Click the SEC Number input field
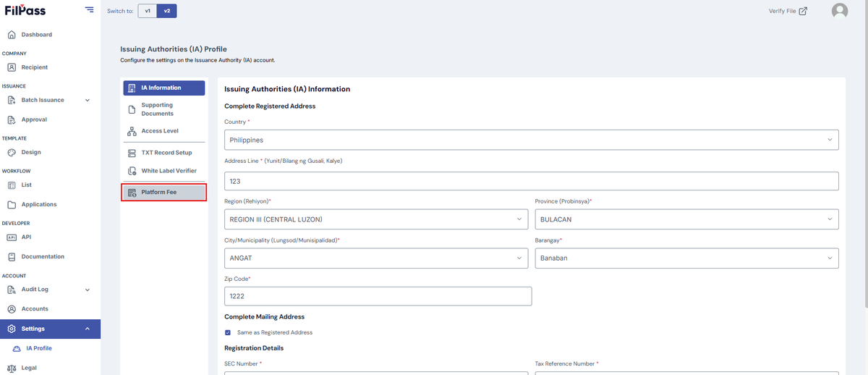Screen dimensions: 868x375 click(376, 373)
